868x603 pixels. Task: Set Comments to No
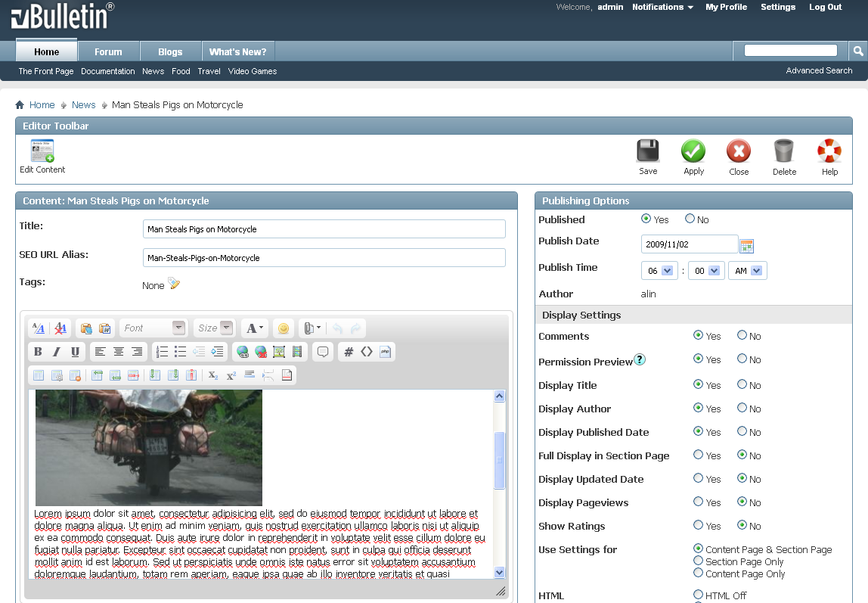[x=742, y=335]
